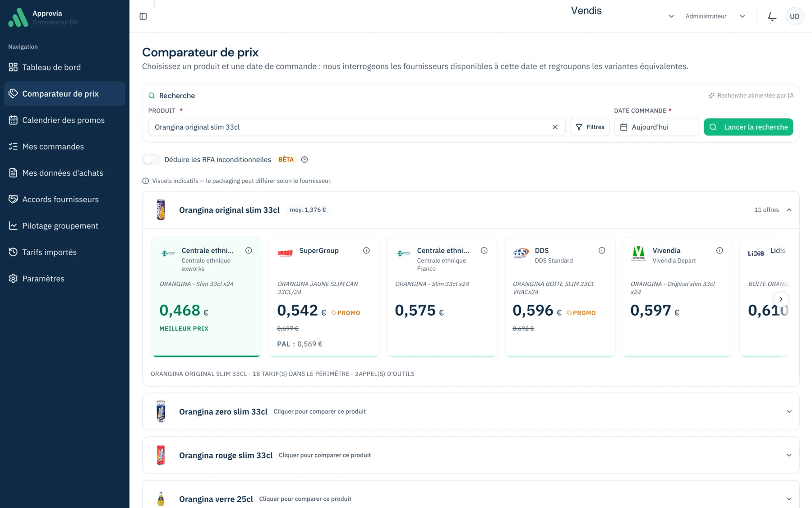Click the Orangina original slim can image
The width and height of the screenshot is (812, 508).
161,210
